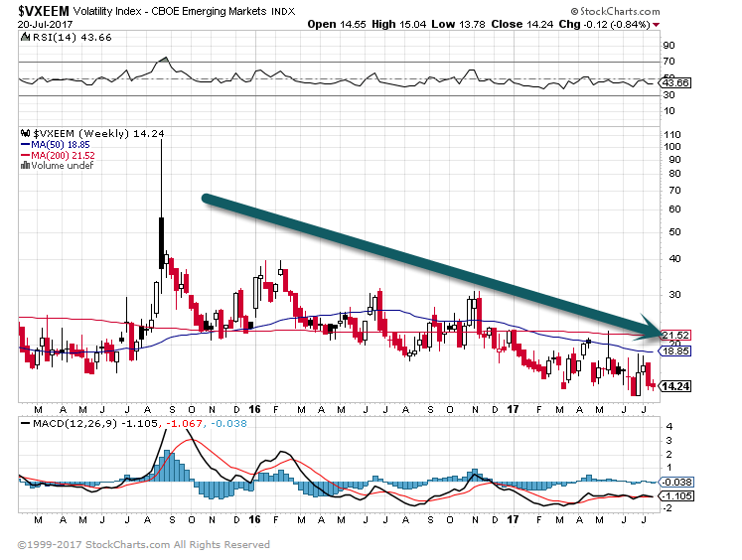The width and height of the screenshot is (742, 560).
Task: Click the 14.24 last price tag
Action: 675,386
